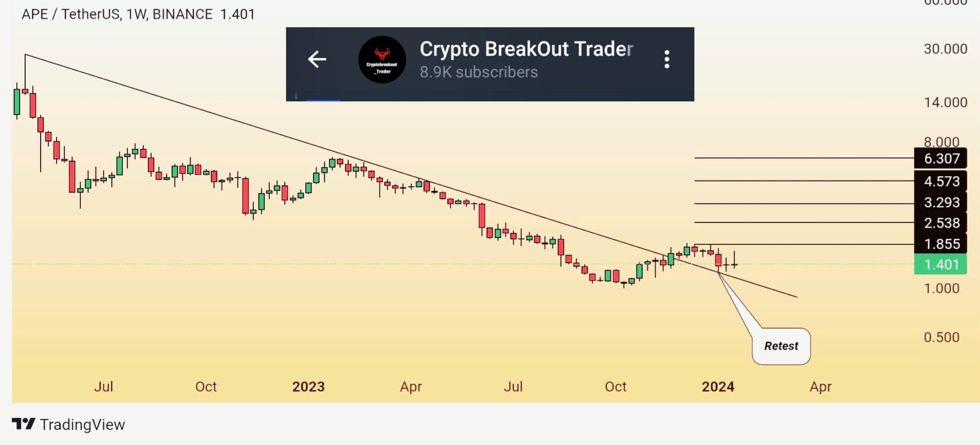Click the 1.855 price level label

pos(941,243)
